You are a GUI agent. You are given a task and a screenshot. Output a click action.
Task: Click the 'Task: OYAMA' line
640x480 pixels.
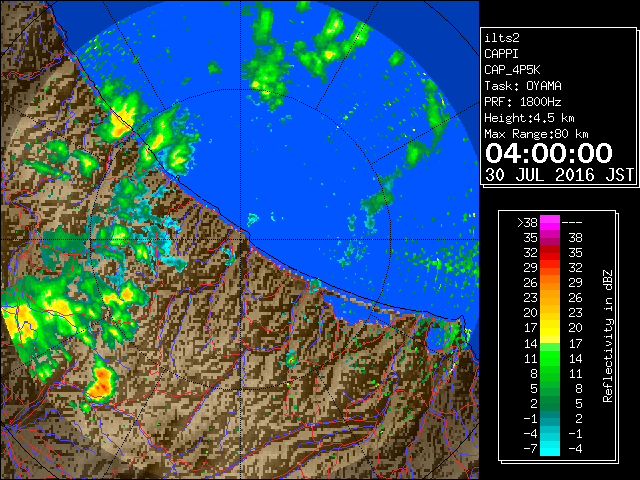523,86
